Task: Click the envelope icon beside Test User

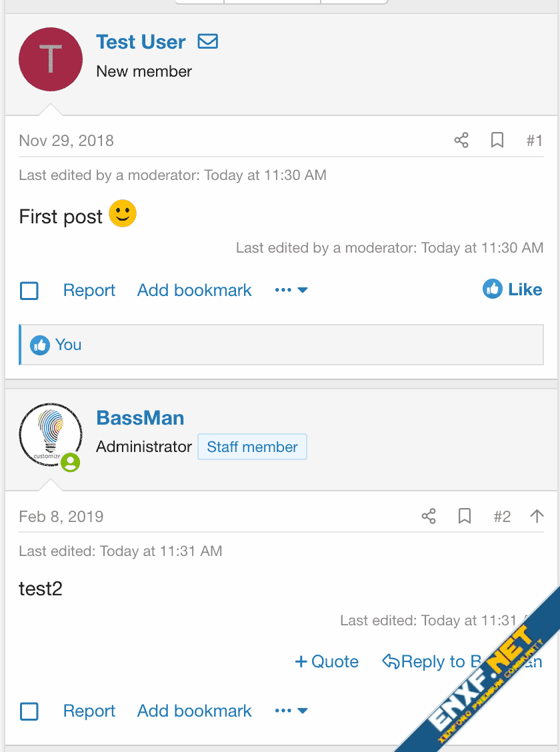Action: pos(208,41)
